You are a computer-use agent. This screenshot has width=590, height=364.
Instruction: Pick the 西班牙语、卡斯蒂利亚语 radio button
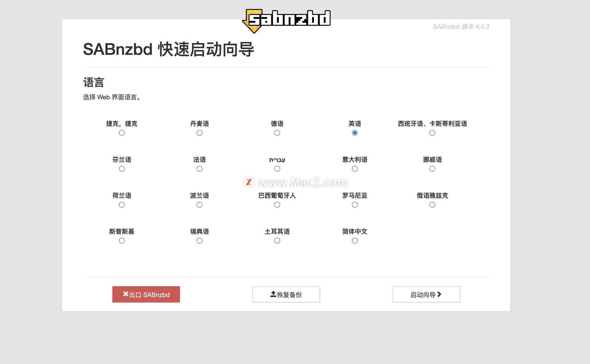[x=432, y=133]
